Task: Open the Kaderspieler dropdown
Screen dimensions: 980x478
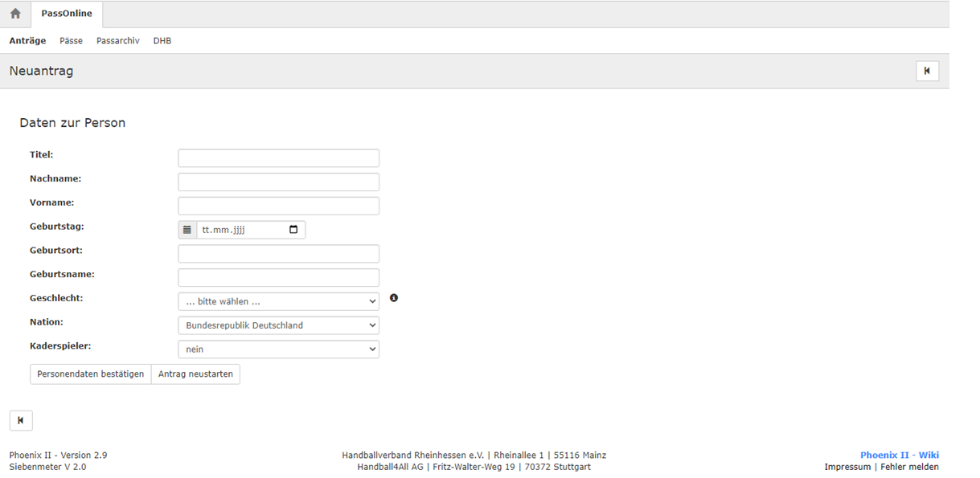Action: point(278,349)
